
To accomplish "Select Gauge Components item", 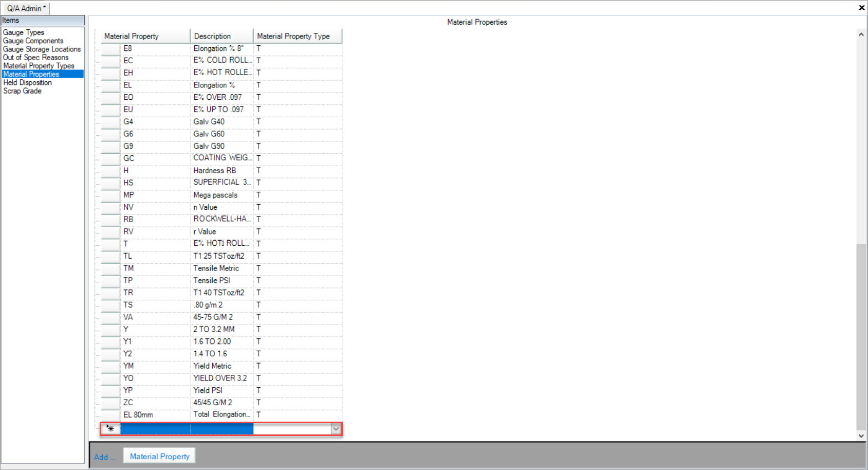I will [x=33, y=41].
